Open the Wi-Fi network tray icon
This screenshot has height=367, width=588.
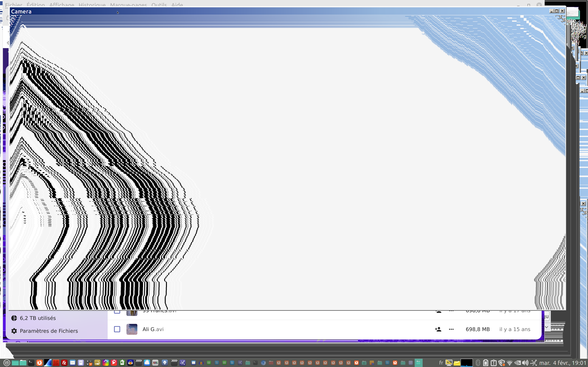509,363
